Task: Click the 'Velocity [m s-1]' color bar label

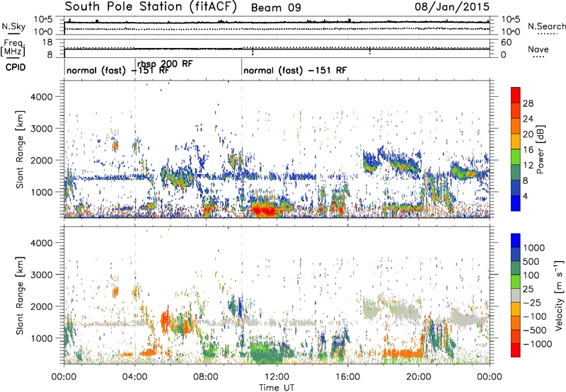Action: coord(559,294)
